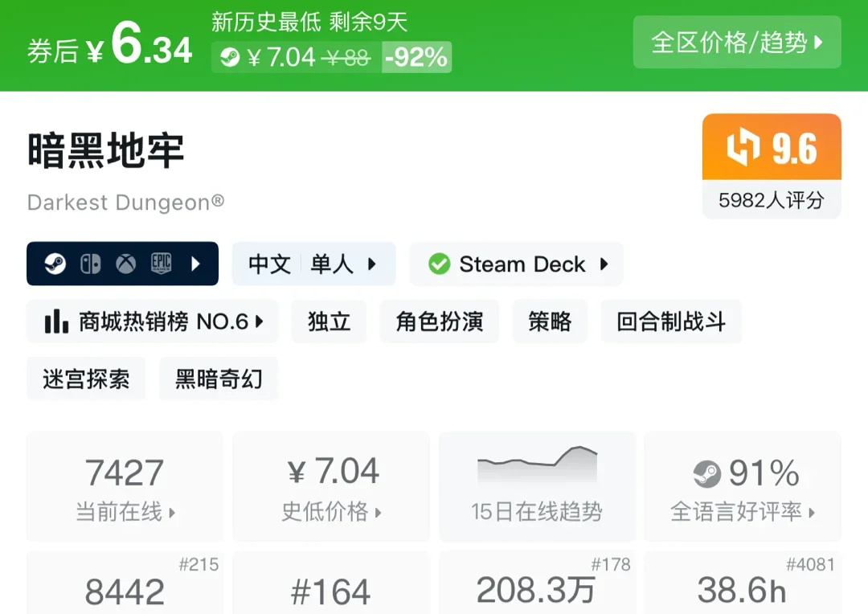Open the 迷宫探索 tag
The height and width of the screenshot is (614, 868).
click(86, 379)
